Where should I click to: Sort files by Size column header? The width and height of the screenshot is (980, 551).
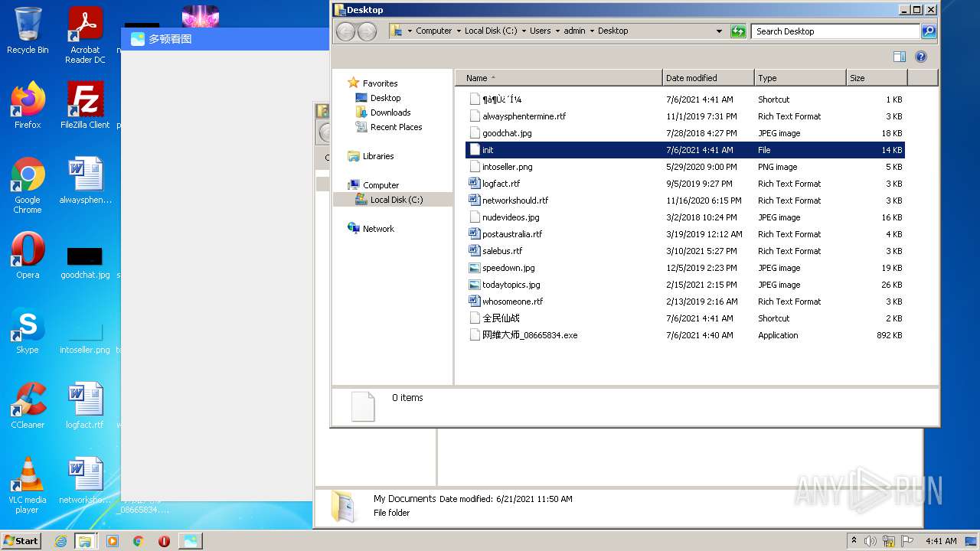pyautogui.click(x=877, y=78)
